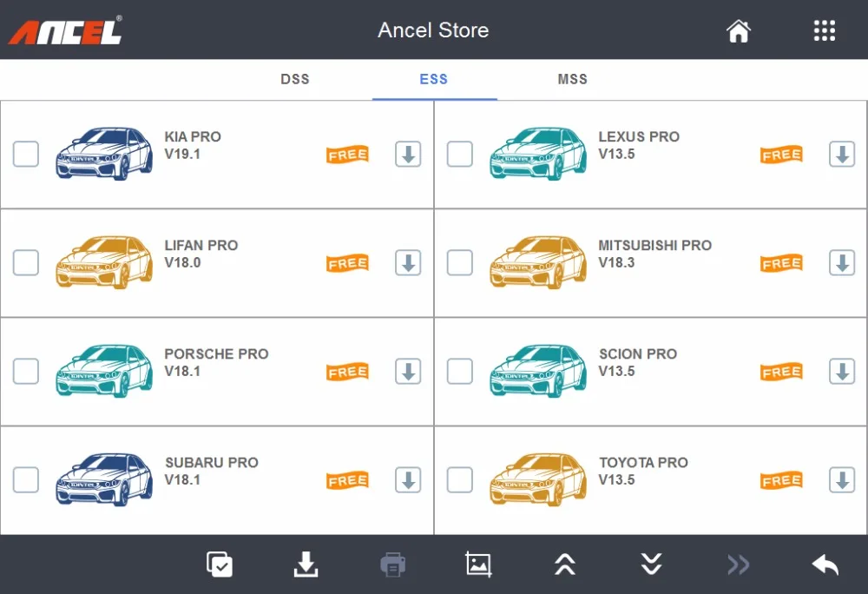868x594 pixels.
Task: Open the apps grid menu icon
Action: [x=825, y=30]
